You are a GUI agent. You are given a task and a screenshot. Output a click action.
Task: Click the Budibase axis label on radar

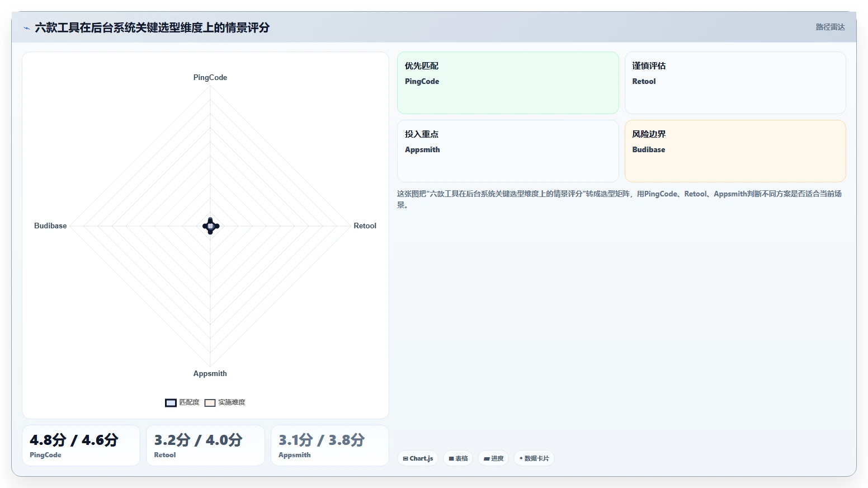pyautogui.click(x=50, y=226)
